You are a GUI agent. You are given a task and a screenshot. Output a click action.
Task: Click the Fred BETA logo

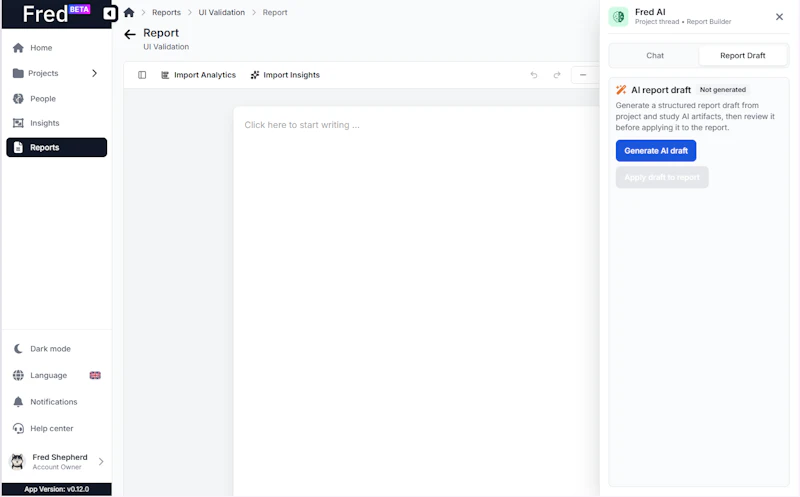[x=56, y=14]
